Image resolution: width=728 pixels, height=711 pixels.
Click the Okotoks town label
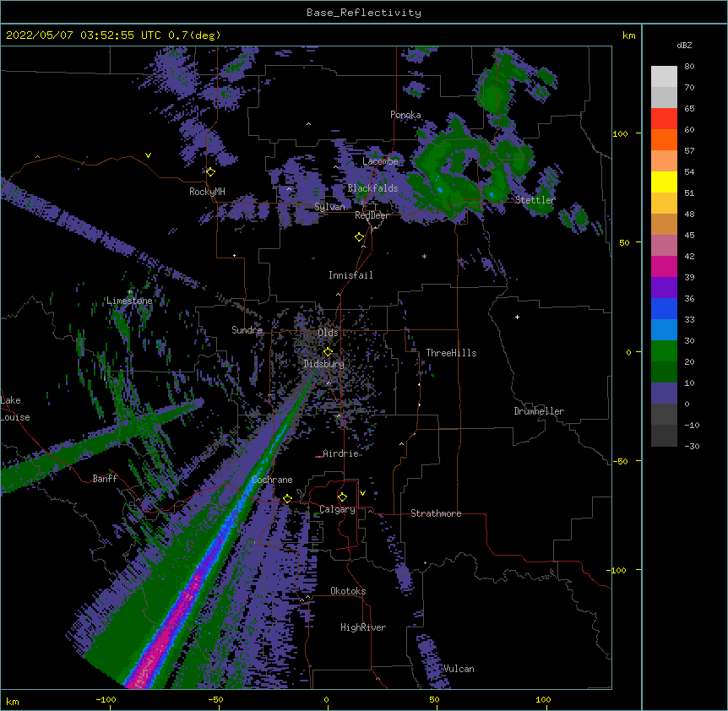pyautogui.click(x=348, y=591)
